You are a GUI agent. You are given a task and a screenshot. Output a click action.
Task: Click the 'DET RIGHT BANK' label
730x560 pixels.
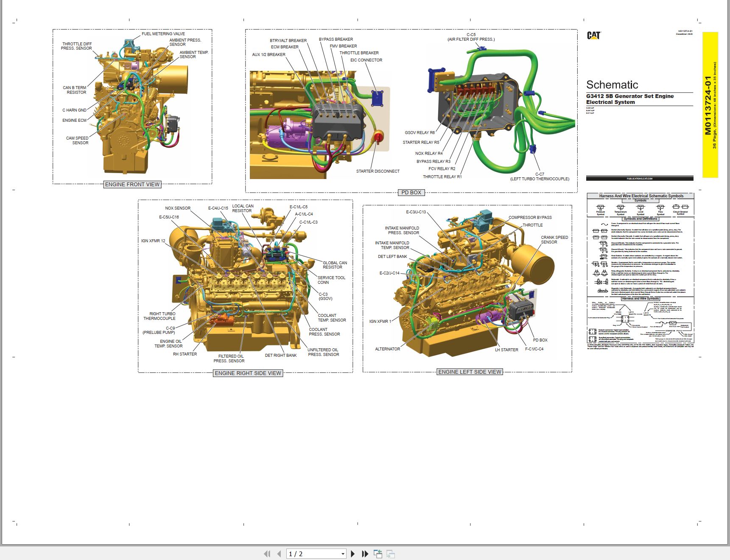pos(281,356)
